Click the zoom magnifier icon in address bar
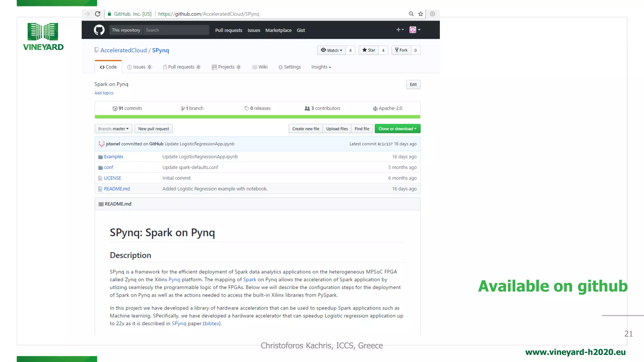 tap(411, 14)
